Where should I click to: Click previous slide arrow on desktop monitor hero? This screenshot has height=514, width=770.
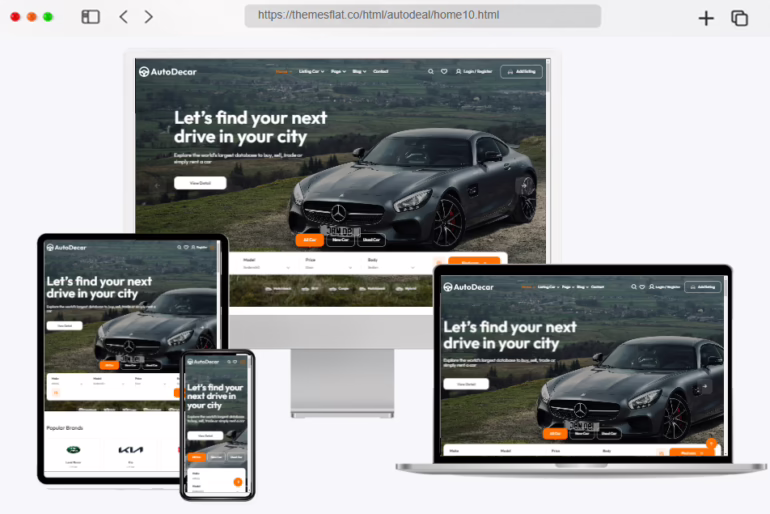click(x=157, y=186)
